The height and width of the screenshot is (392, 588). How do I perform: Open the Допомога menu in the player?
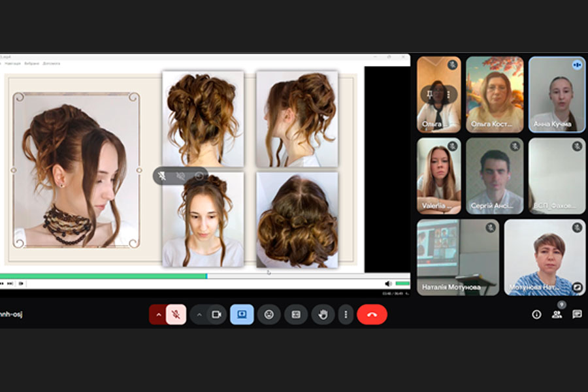(51, 63)
